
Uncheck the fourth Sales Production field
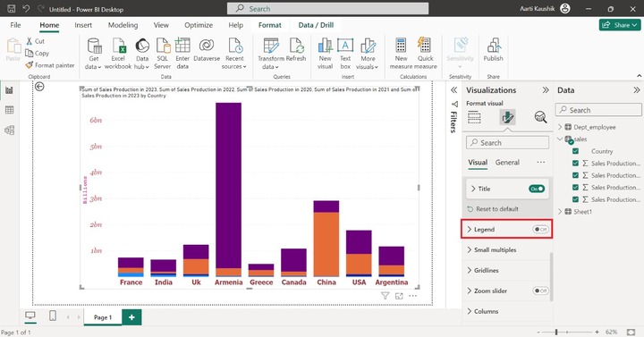[x=575, y=199]
